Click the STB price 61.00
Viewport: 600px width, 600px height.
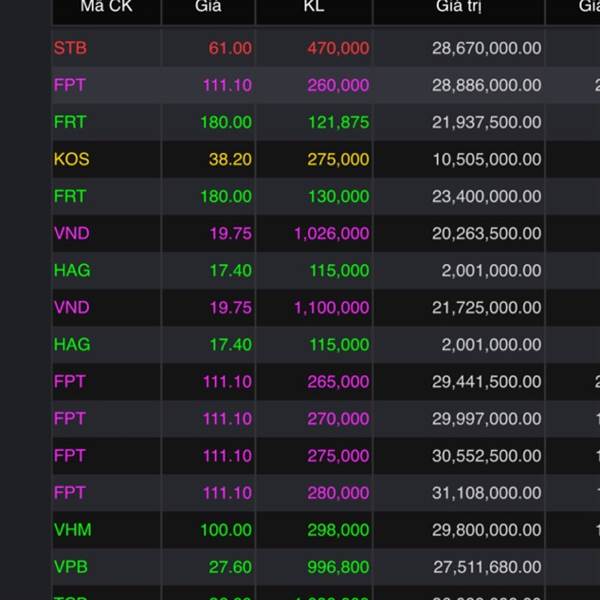click(x=230, y=48)
